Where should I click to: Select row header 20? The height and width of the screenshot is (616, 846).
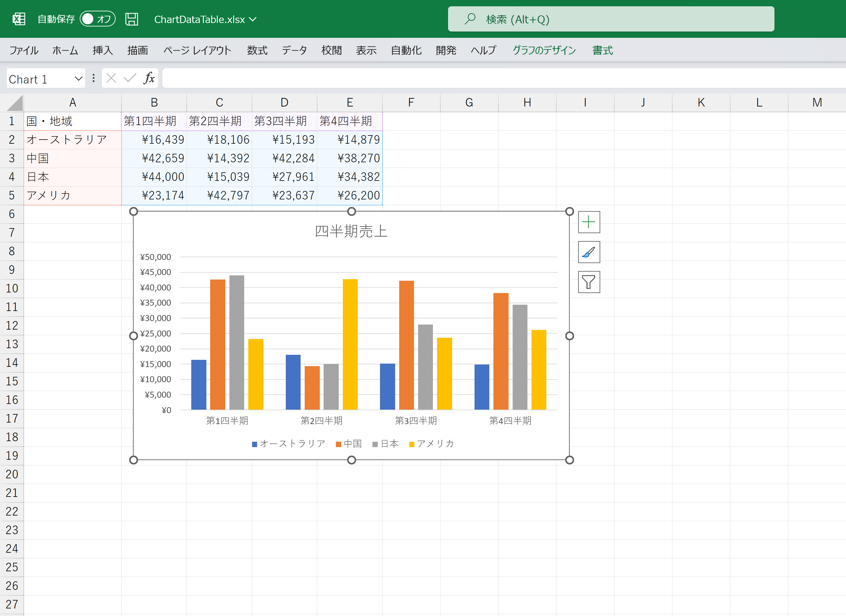(12, 475)
